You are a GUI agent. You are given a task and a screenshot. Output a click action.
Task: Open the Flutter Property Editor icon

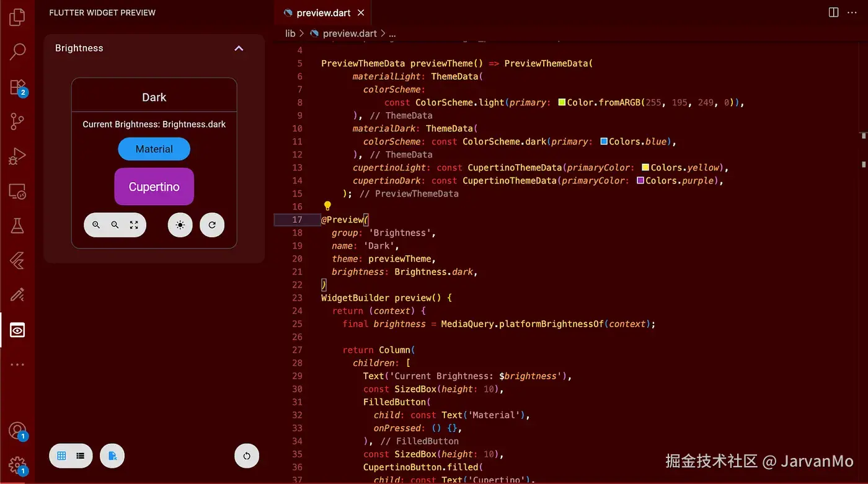tap(17, 295)
